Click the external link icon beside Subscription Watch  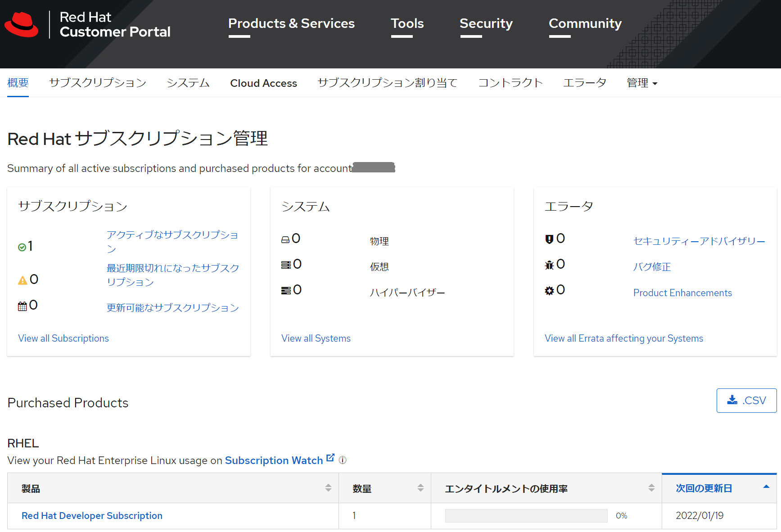[330, 458]
